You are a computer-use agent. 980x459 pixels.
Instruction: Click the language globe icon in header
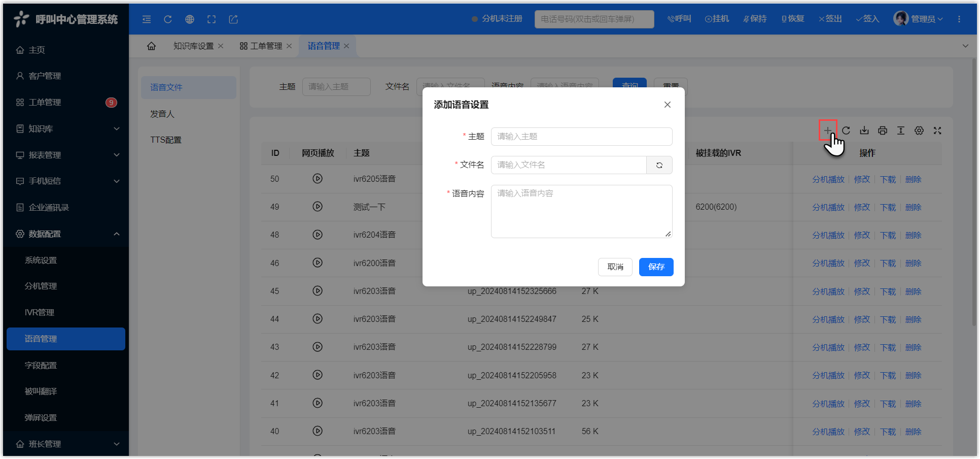pyautogui.click(x=190, y=19)
